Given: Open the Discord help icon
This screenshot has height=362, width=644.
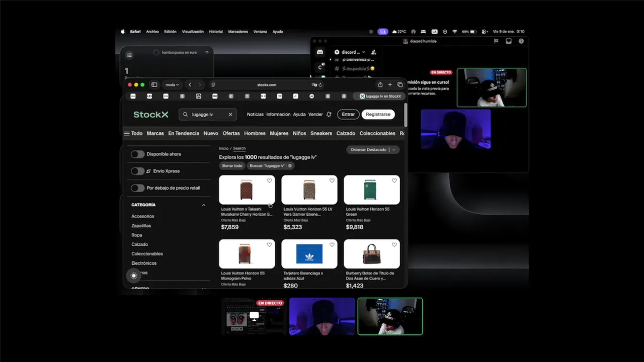Looking at the screenshot, I should [x=521, y=41].
